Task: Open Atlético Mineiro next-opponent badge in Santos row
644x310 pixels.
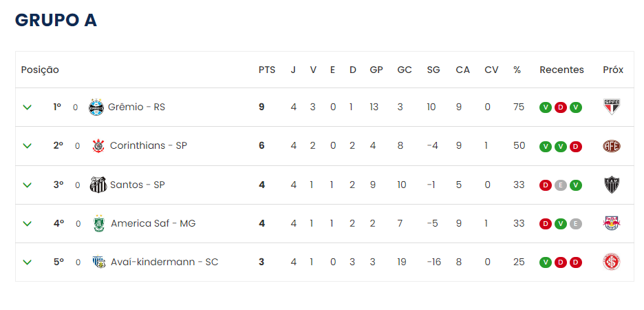Action: point(612,185)
